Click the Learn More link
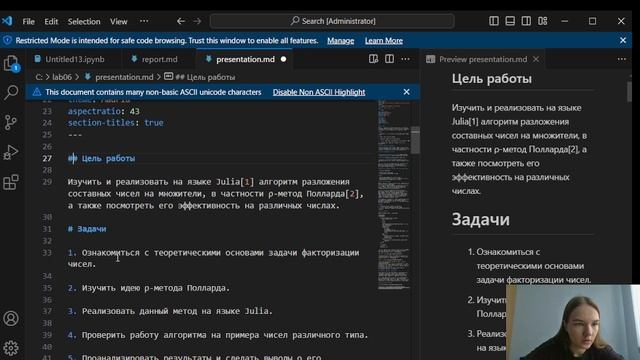 coord(384,41)
